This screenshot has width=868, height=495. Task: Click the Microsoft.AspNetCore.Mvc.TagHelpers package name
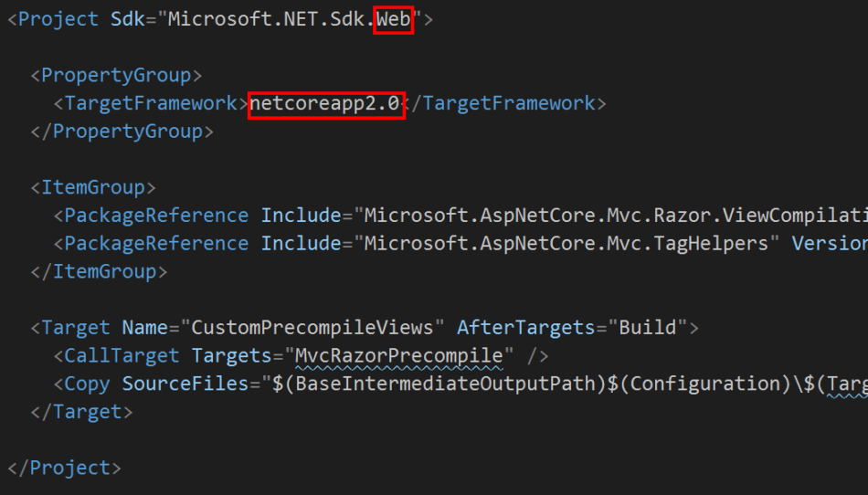pyautogui.click(x=566, y=244)
